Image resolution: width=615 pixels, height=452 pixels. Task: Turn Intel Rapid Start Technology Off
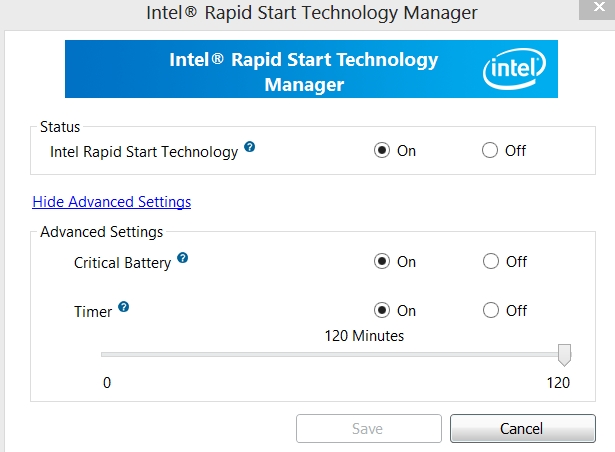(490, 151)
